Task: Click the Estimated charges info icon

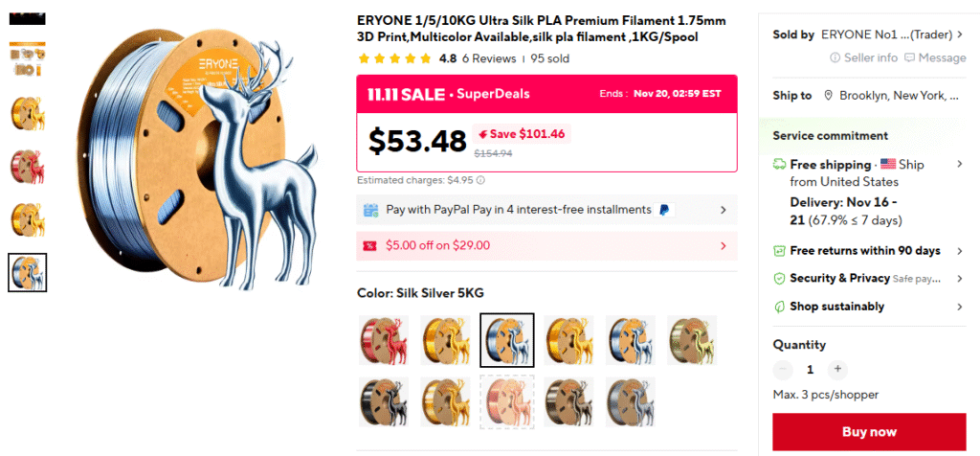Action: pos(480,180)
